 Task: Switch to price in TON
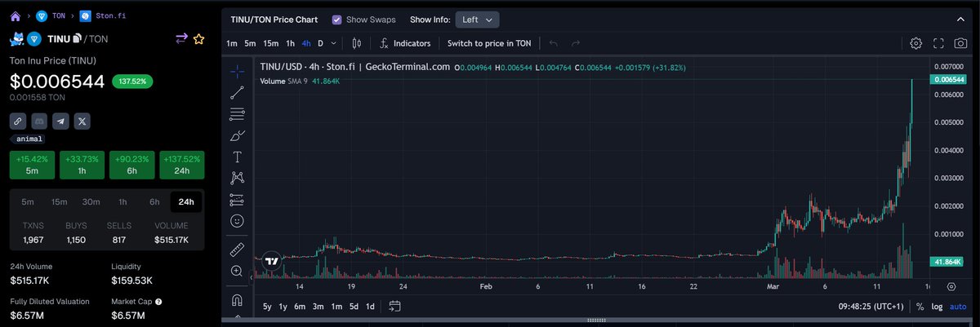pyautogui.click(x=490, y=43)
